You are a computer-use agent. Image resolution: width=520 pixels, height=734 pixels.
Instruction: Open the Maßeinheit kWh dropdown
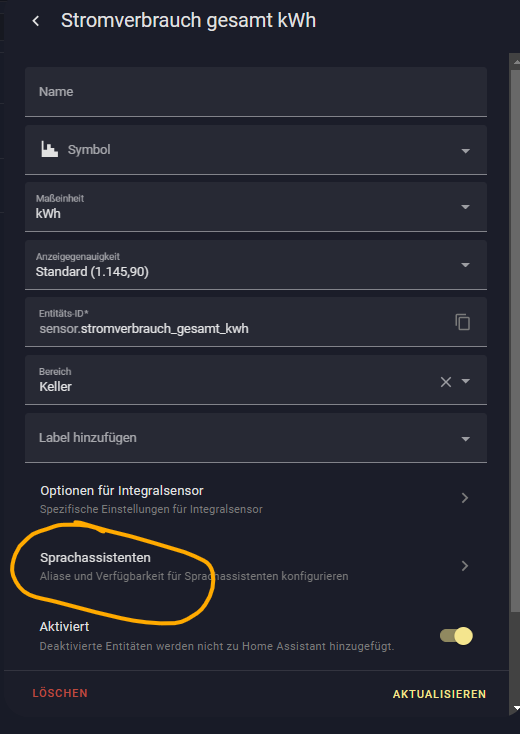(256, 206)
